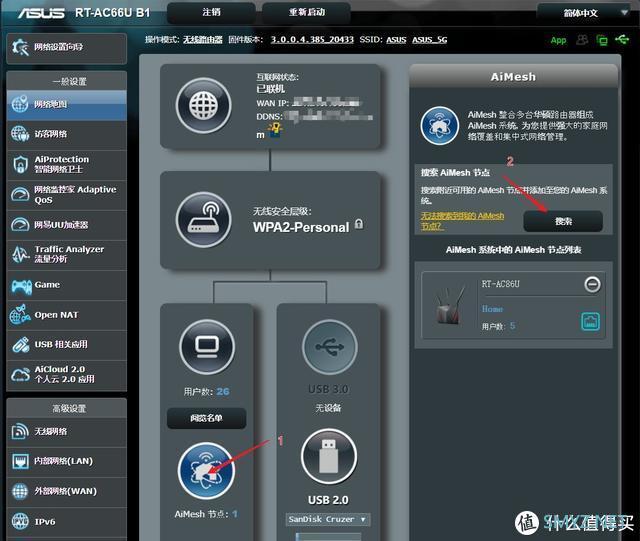Click the Home location label of RT-AC86U
Image resolution: width=640 pixels, height=541 pixels.
(492, 309)
